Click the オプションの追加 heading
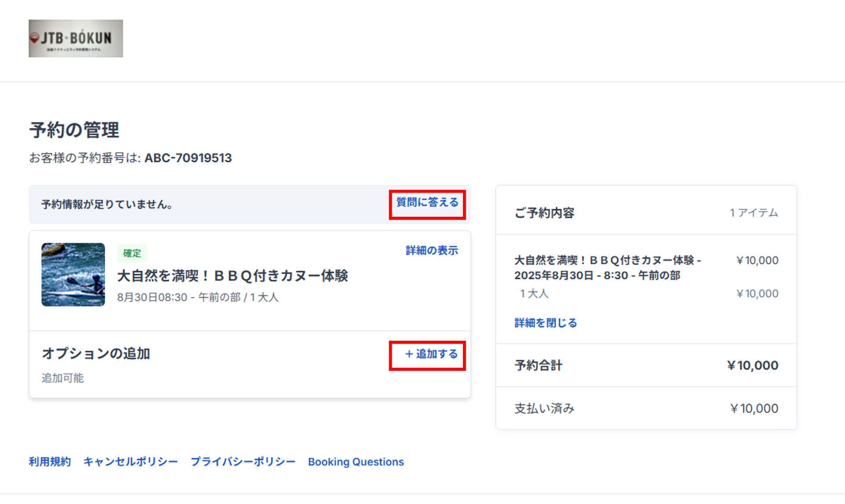The image size is (845, 504). coord(96,354)
